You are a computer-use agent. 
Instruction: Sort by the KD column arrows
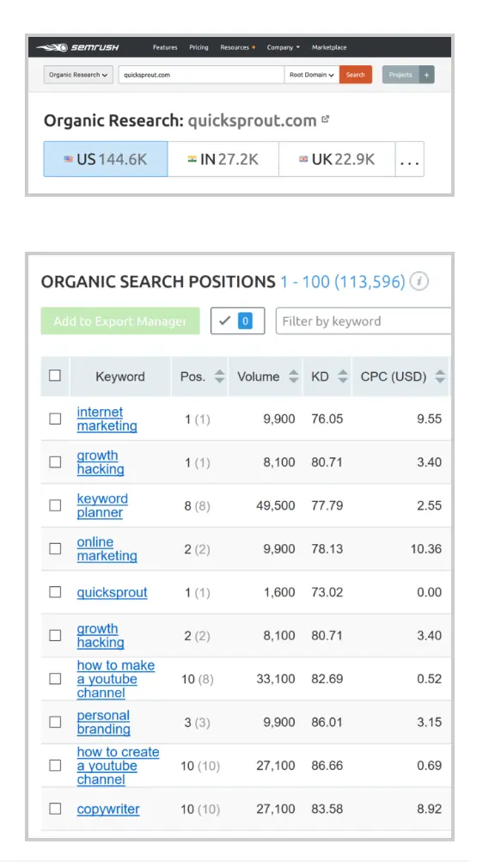(343, 376)
